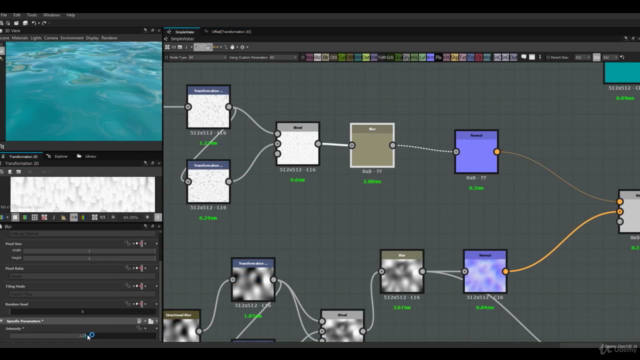Viewport: 640px width, 360px height.
Task: Adjust the Pixel Size Width slider
Action: coord(89,251)
